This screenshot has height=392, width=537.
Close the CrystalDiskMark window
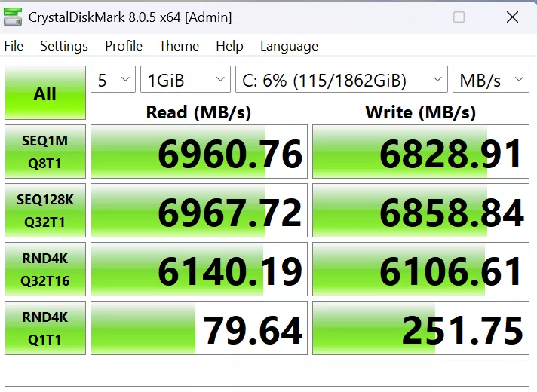click(512, 17)
